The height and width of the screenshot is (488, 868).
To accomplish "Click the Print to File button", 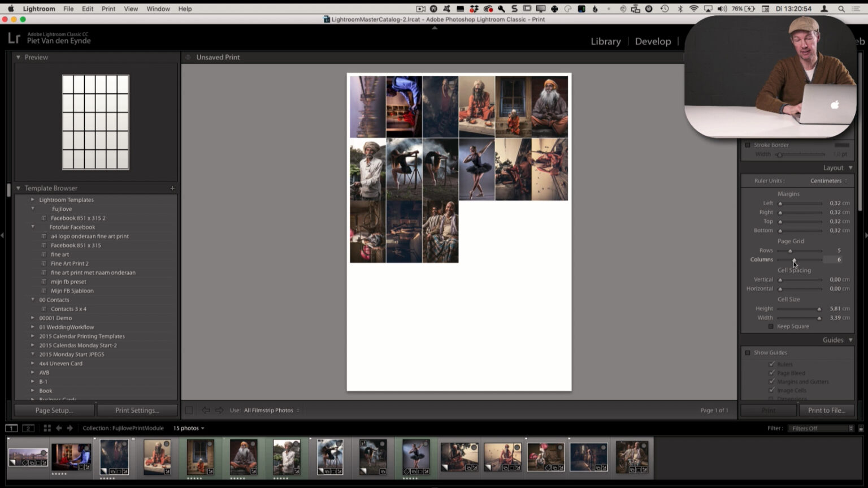I will 827,410.
